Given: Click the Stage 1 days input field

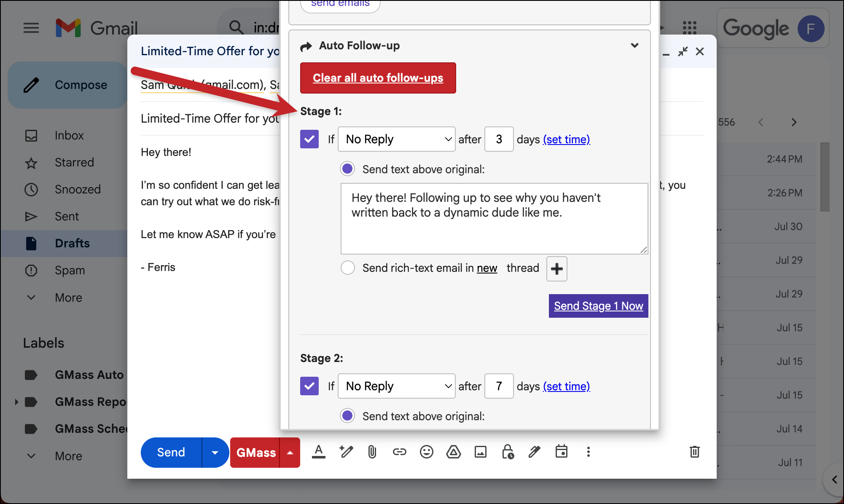Looking at the screenshot, I should (499, 139).
